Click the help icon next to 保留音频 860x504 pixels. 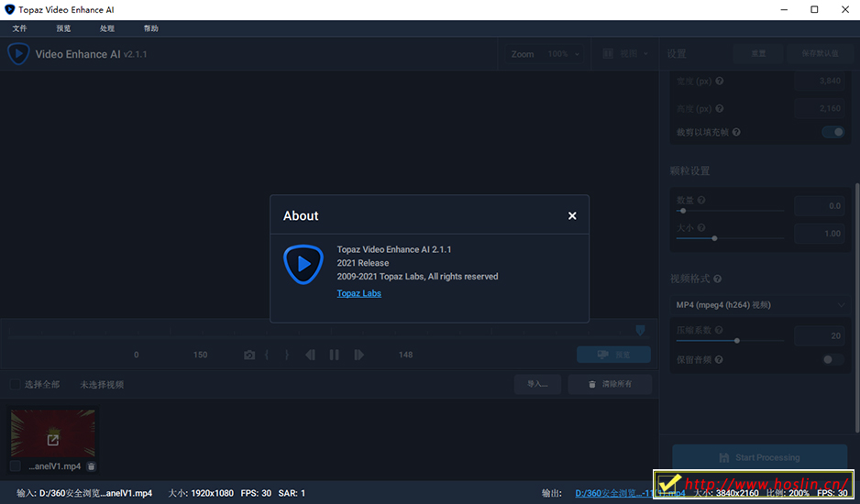[719, 360]
